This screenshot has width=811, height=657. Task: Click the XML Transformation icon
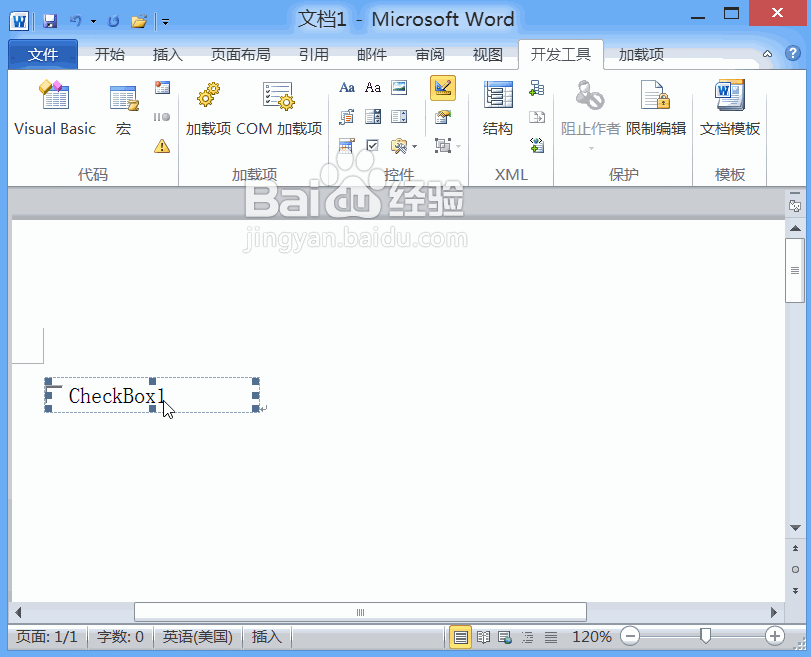pyautogui.click(x=537, y=117)
